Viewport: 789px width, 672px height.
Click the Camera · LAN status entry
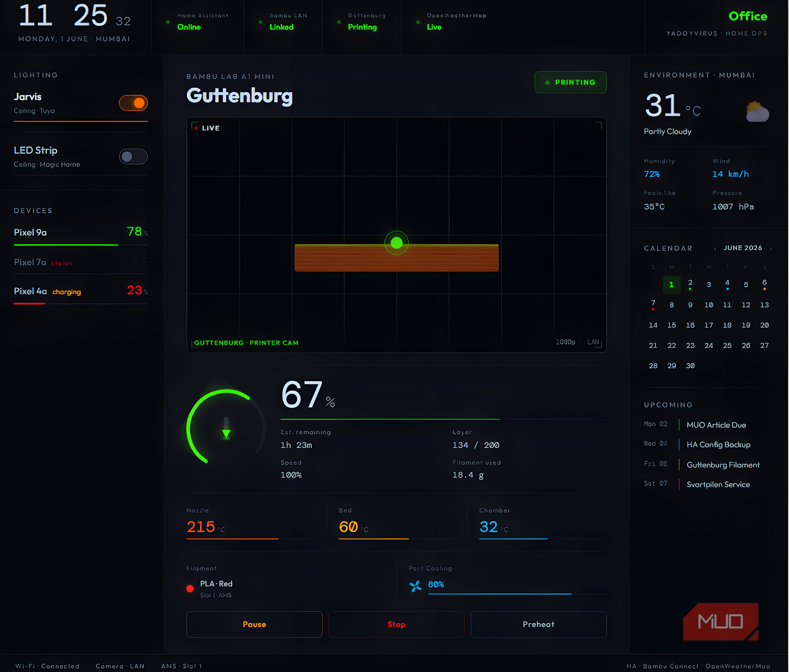120,666
